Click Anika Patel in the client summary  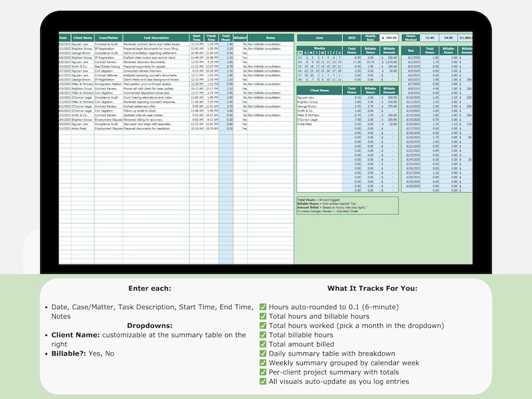click(x=320, y=124)
